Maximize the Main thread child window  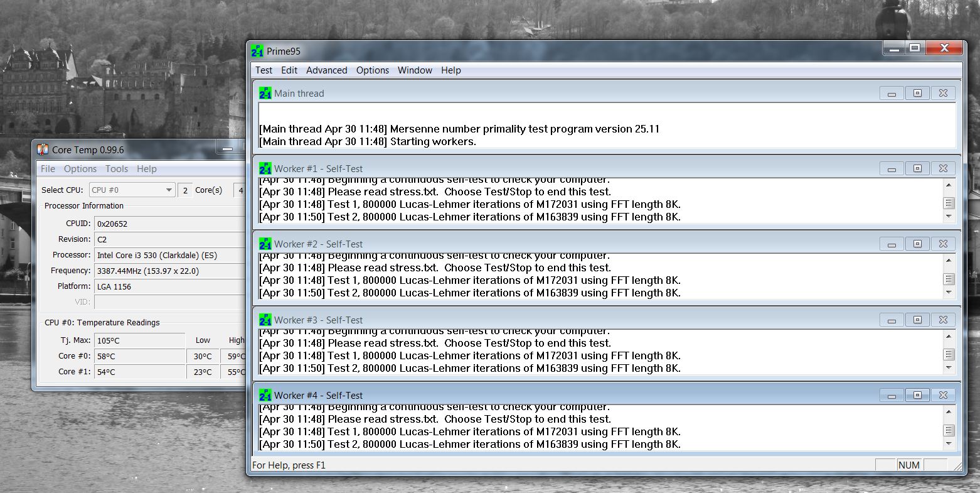(x=917, y=93)
